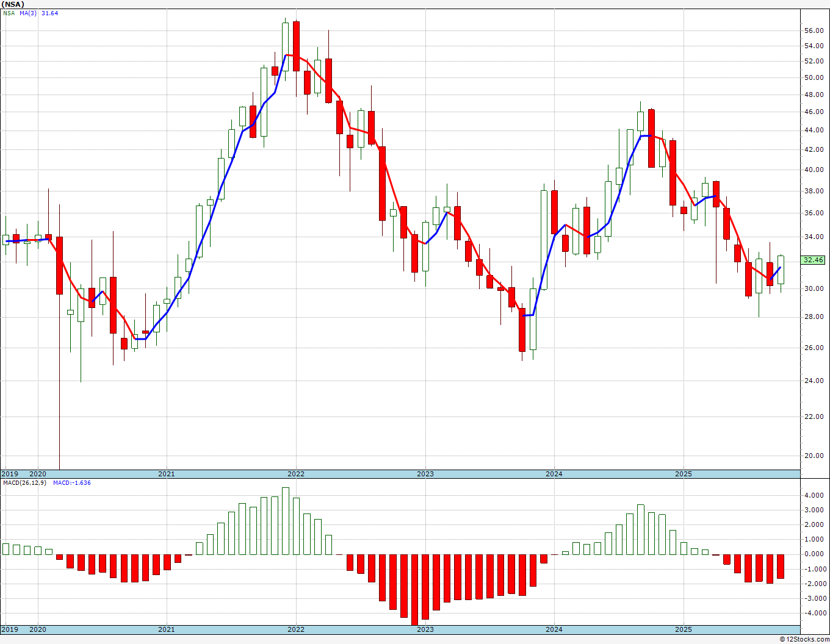The image size is (830, 644).
Task: Click the lowest red MACD bar before 2023
Action: click(414, 589)
